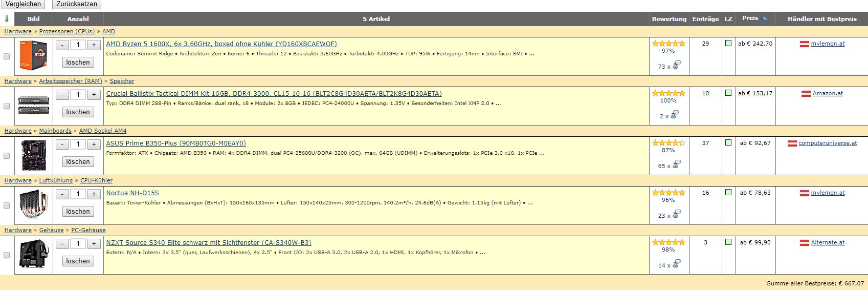Open ASUS Prime B350-Plus product link
The height and width of the screenshot is (290, 868).
[176, 143]
